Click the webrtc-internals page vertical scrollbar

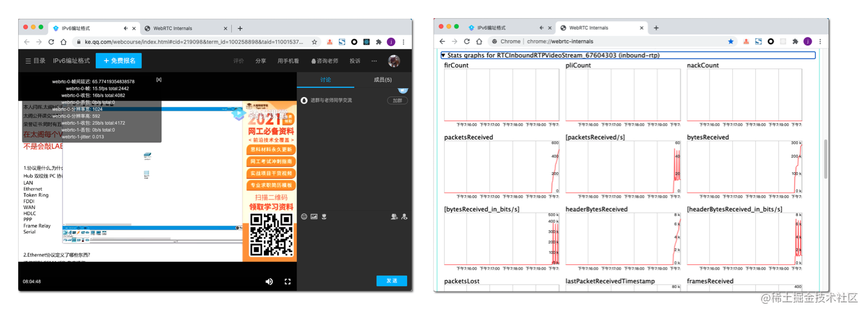pos(825,159)
